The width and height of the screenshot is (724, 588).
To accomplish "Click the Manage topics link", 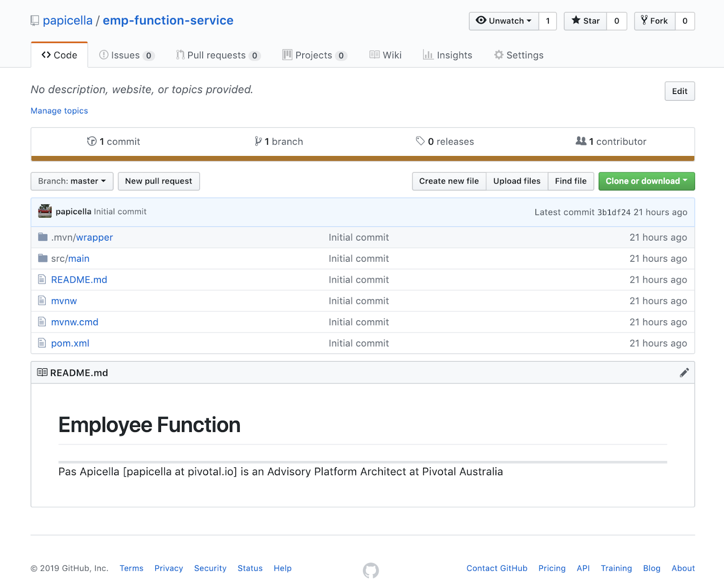I will point(59,111).
